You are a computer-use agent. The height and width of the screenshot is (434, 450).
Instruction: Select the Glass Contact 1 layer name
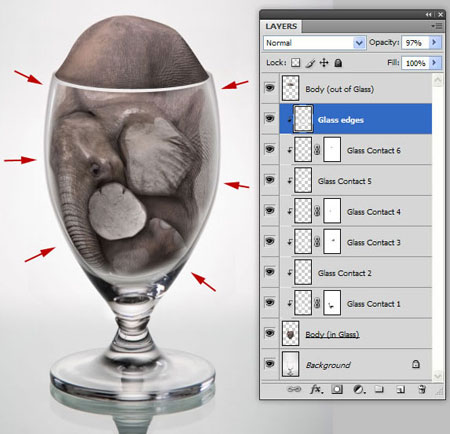click(373, 304)
